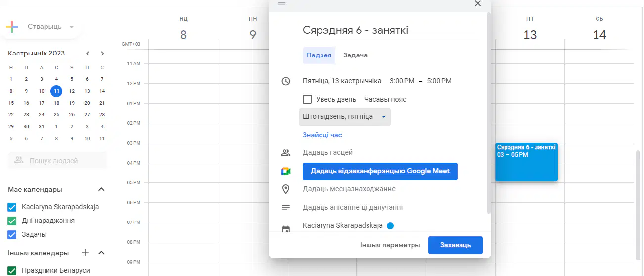The image size is (644, 276).
Task: Switch to the Задача tab
Action: coord(355,55)
